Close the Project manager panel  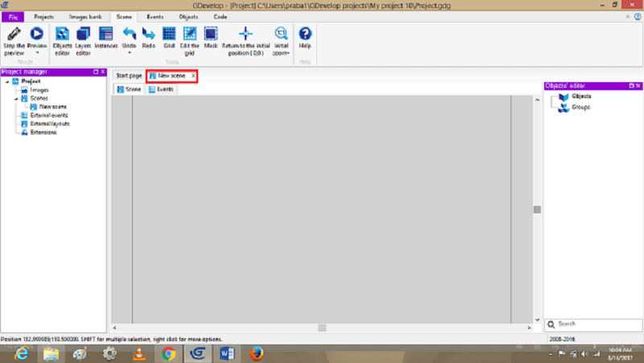click(x=103, y=72)
